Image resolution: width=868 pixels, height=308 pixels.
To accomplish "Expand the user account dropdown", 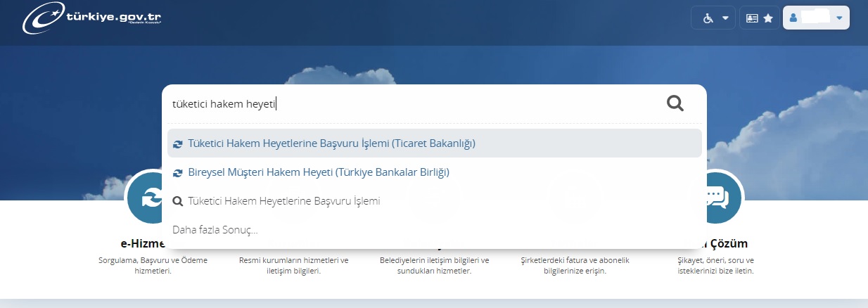I will tap(816, 18).
